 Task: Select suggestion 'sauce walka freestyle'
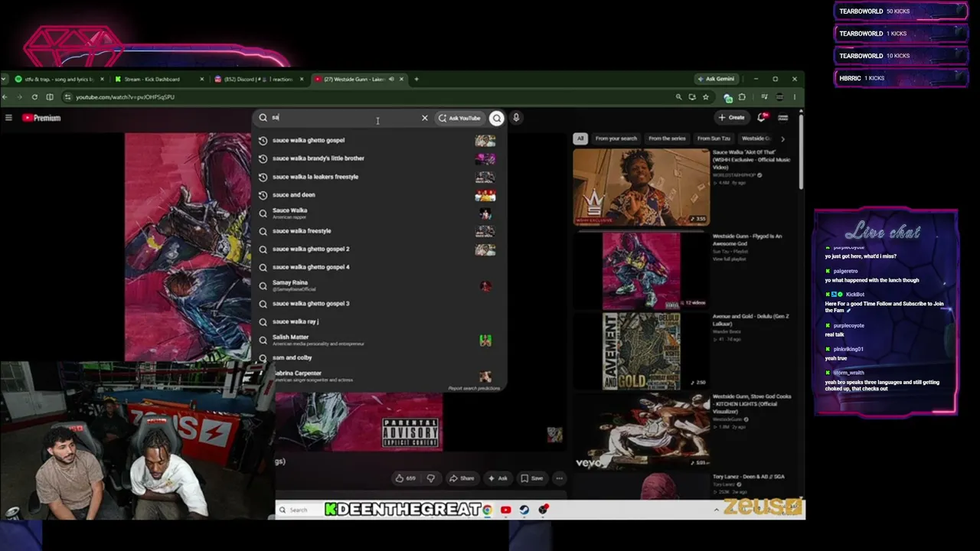pyautogui.click(x=379, y=231)
